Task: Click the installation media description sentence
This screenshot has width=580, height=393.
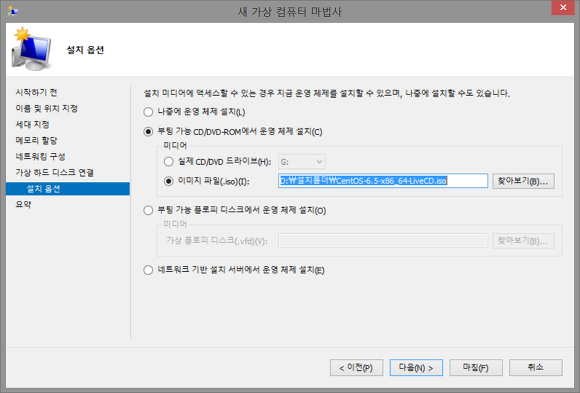Action: tap(327, 93)
